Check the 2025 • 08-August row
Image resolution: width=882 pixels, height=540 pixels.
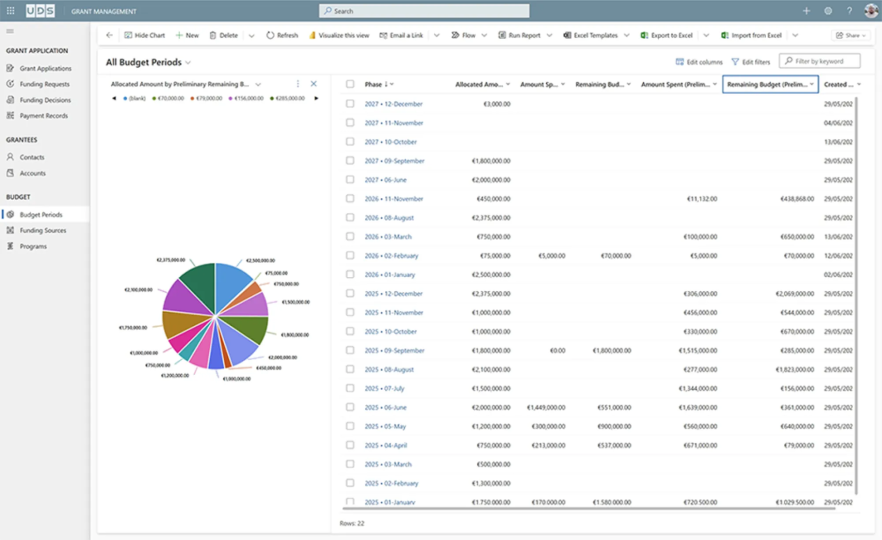350,369
